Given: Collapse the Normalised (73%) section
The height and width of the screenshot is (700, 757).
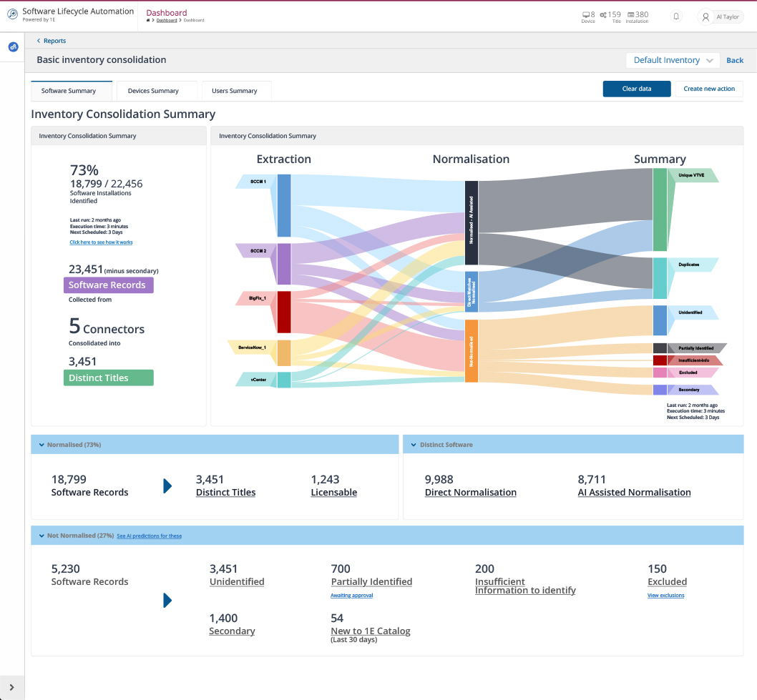Looking at the screenshot, I should point(41,445).
